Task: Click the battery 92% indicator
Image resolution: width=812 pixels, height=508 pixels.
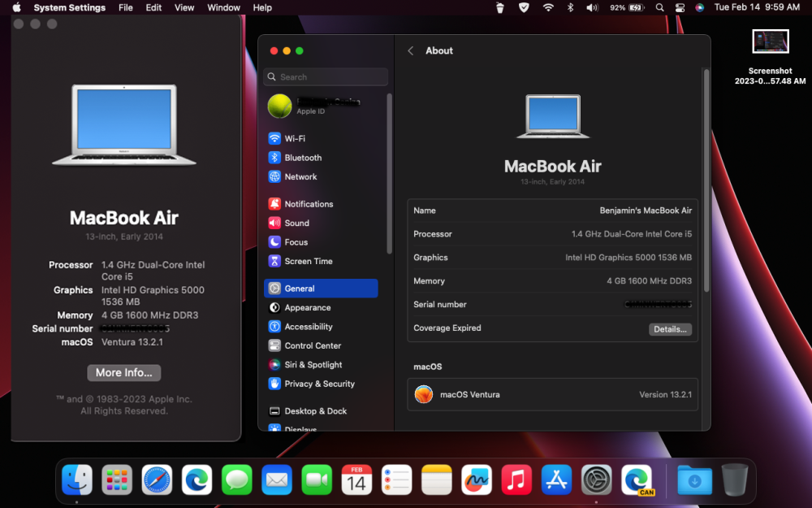Action: pos(627,8)
